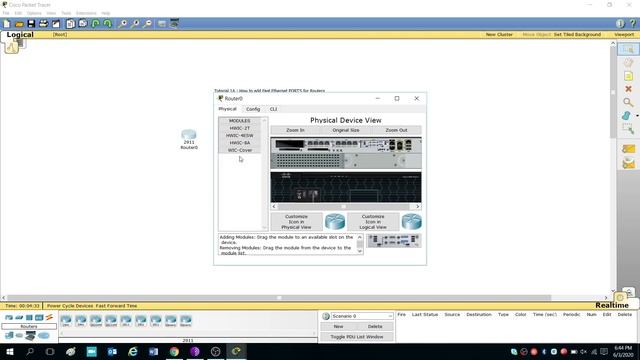
Task: Copy selection with toolbar copy icon
Action: click(x=71, y=24)
